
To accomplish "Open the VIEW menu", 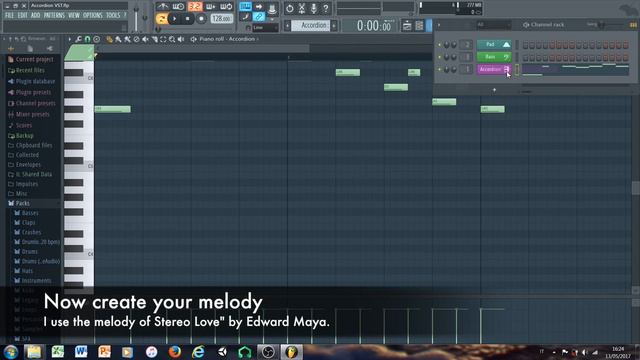I will [74, 16].
